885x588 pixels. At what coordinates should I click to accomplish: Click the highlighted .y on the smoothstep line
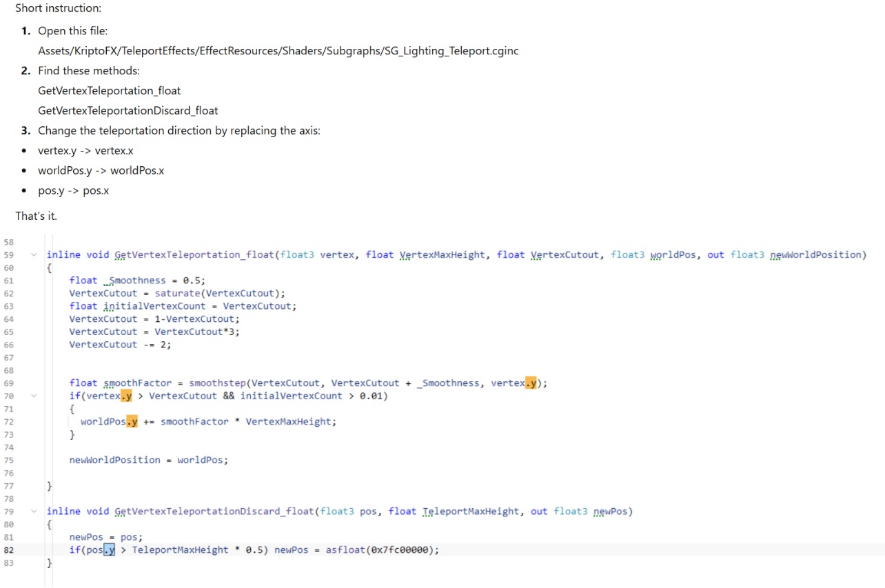click(x=531, y=383)
